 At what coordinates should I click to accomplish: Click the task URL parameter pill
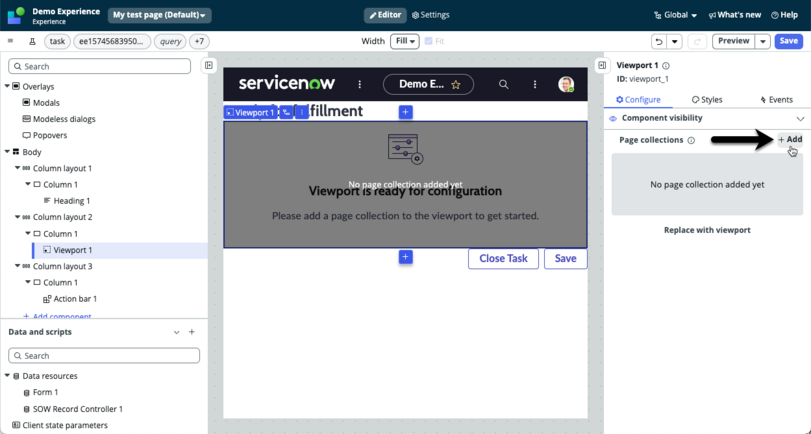(x=57, y=41)
